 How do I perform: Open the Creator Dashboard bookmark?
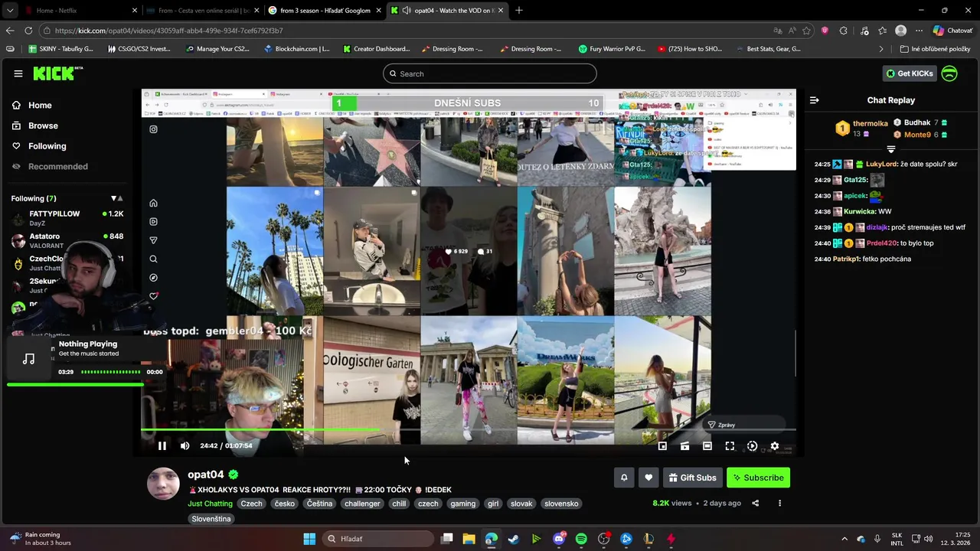(x=377, y=49)
